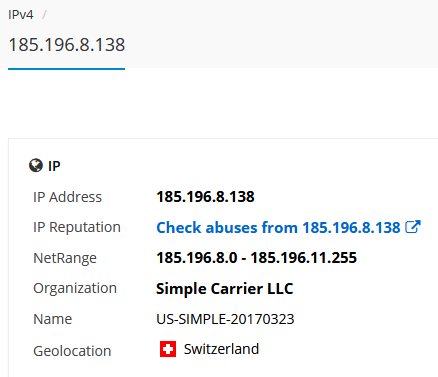The height and width of the screenshot is (377, 438).
Task: Click the US-SIMPLE-20170323 name value
Action: [225, 319]
